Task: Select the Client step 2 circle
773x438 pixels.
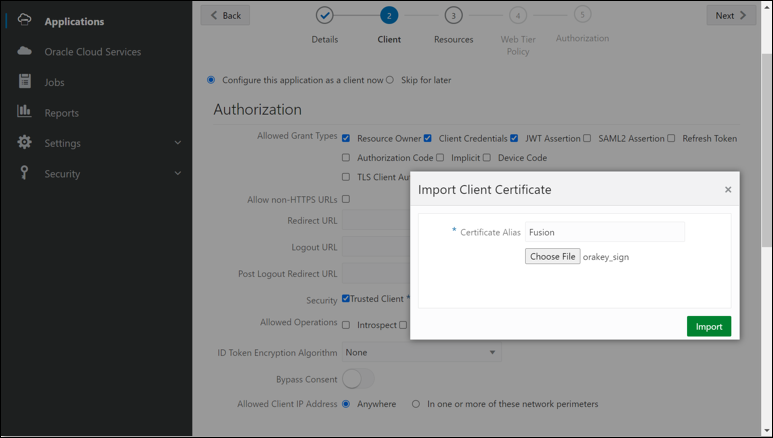Action: pyautogui.click(x=389, y=15)
